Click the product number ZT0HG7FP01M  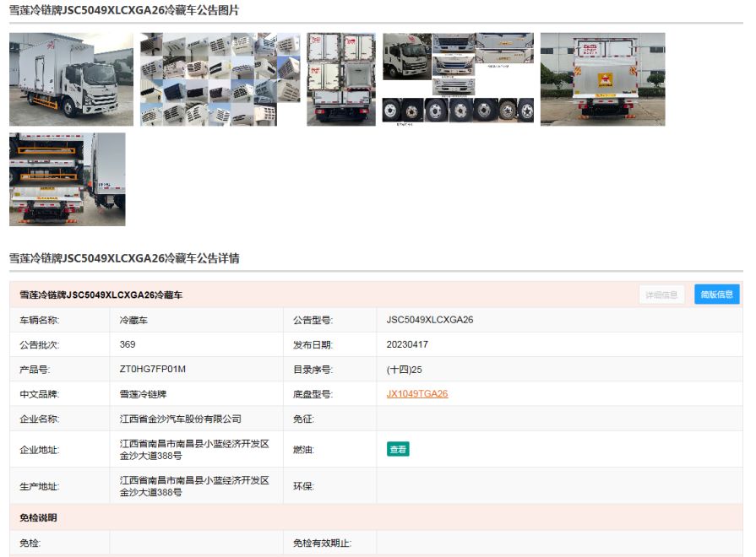[153, 369]
